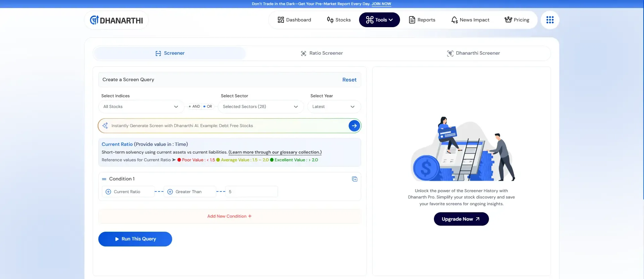Click the plus icon beside Greater Than
The height and width of the screenshot is (279, 644).
tap(170, 192)
